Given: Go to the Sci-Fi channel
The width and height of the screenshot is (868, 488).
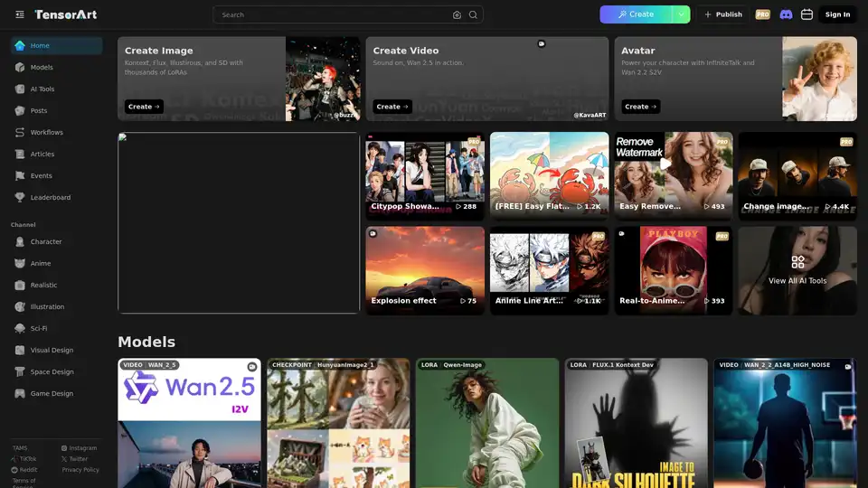Looking at the screenshot, I should (40, 329).
